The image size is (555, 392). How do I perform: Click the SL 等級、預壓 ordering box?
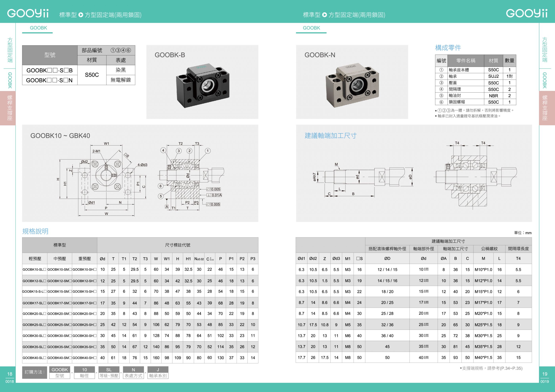pyautogui.click(x=109, y=372)
